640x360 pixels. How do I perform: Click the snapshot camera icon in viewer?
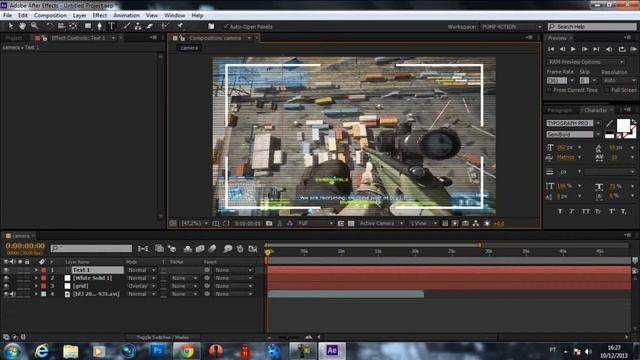[269, 223]
